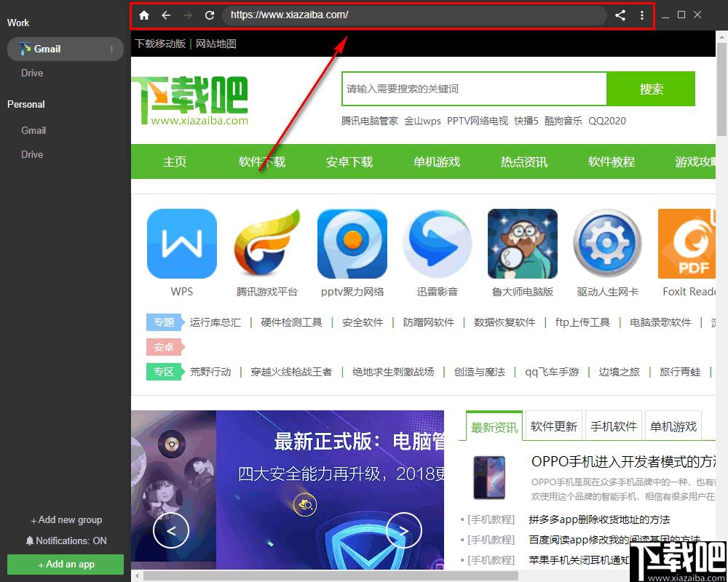
Task: Click the 安卓 pink tag
Action: (165, 347)
